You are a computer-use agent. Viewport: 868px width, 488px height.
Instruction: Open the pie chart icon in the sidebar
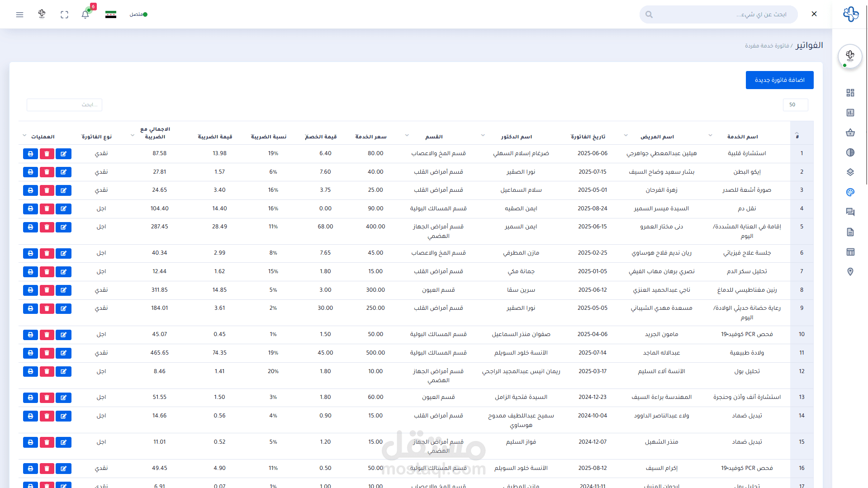850,152
